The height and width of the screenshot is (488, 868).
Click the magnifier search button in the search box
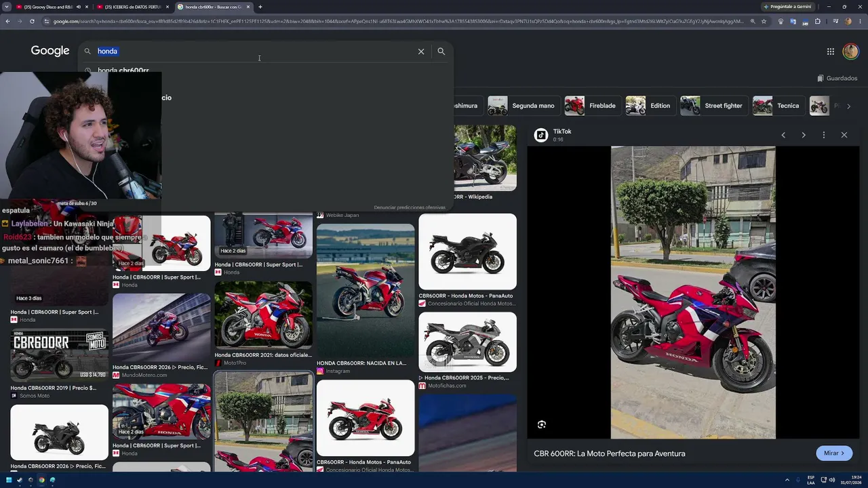coord(441,52)
